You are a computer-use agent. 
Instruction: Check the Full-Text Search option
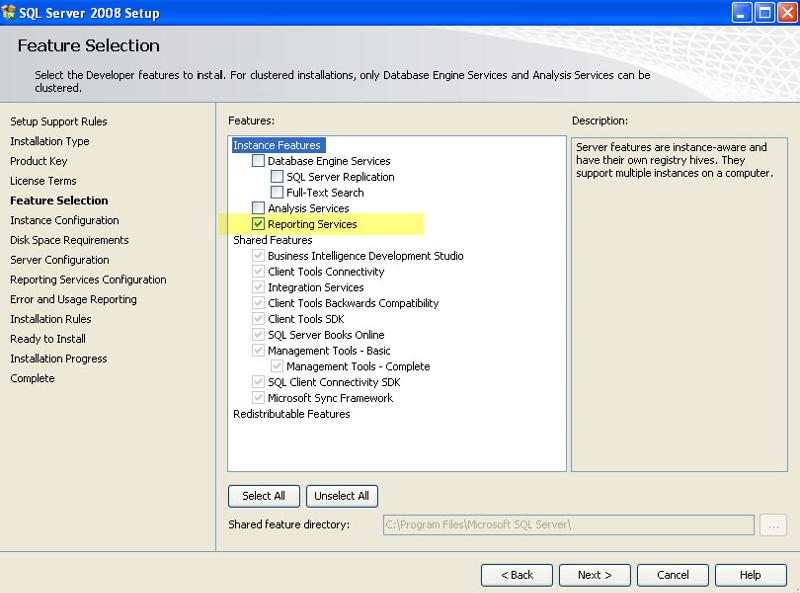tap(277, 193)
